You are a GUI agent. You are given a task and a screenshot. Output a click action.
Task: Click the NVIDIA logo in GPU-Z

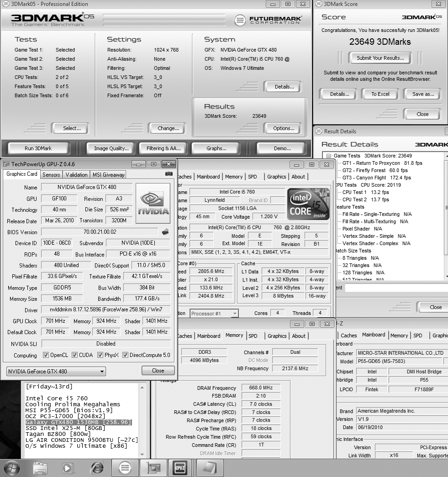pyautogui.click(x=153, y=203)
